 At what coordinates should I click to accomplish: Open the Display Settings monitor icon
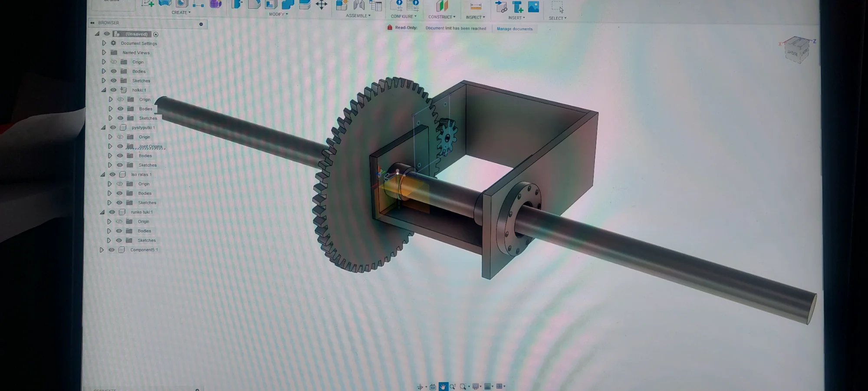point(476,386)
